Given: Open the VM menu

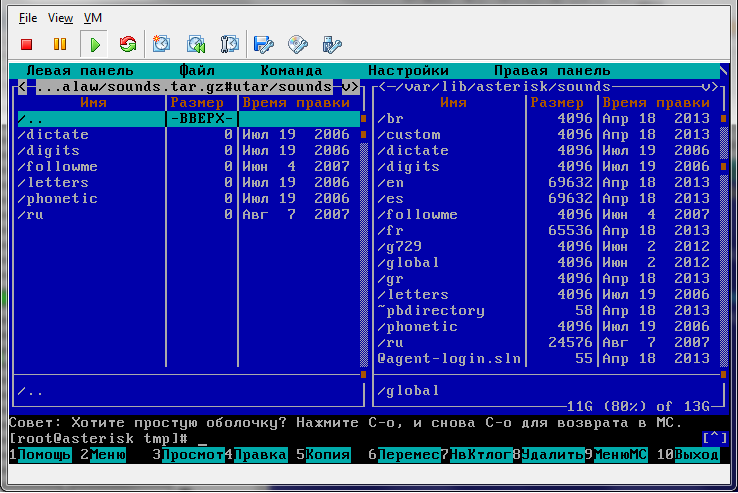Looking at the screenshot, I should (93, 18).
